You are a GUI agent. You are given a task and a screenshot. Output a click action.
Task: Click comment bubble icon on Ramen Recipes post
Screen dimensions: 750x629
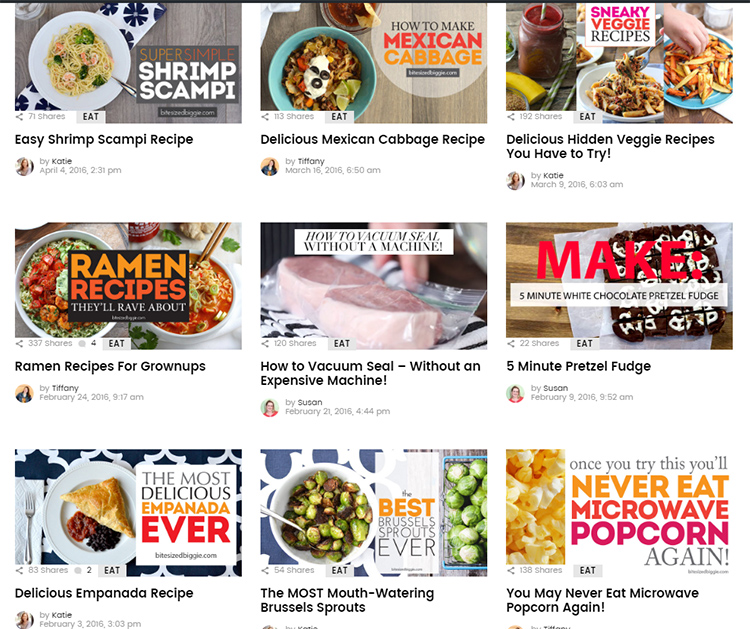(x=82, y=343)
